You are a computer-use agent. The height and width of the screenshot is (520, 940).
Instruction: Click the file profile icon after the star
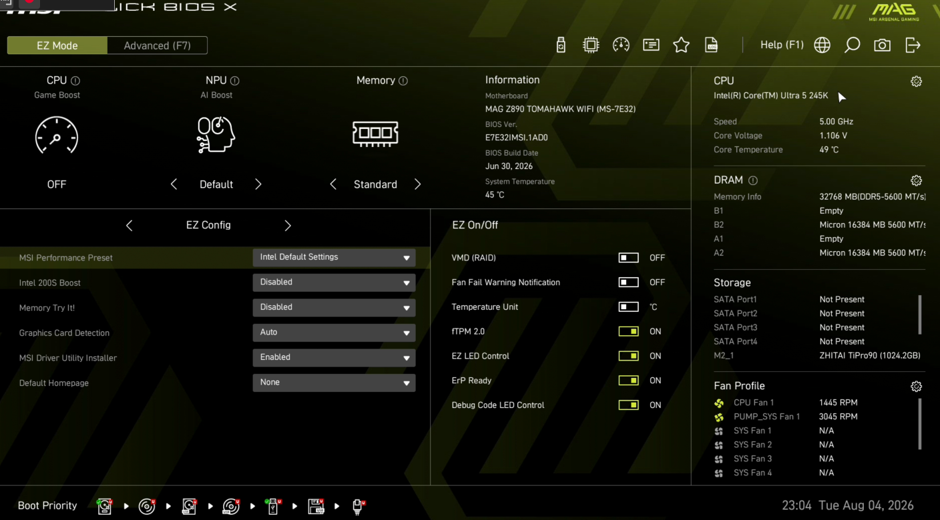coord(711,45)
